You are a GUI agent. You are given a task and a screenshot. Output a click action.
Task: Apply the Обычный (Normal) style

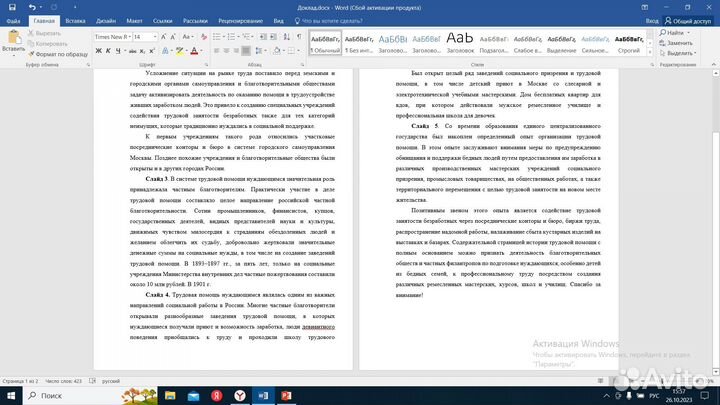point(325,43)
